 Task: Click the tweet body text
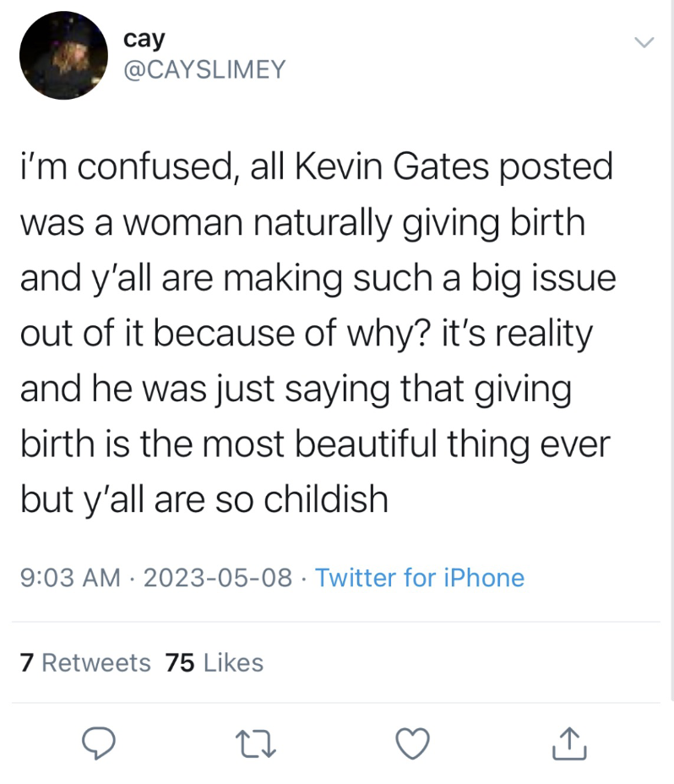(x=317, y=332)
